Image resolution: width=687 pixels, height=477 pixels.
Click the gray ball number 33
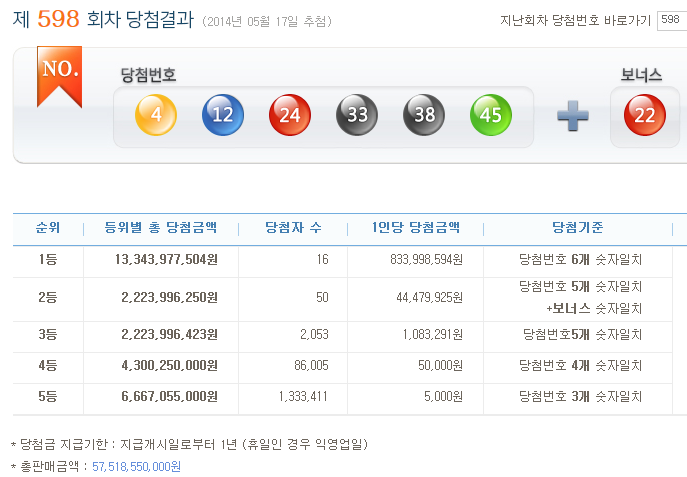pos(357,115)
